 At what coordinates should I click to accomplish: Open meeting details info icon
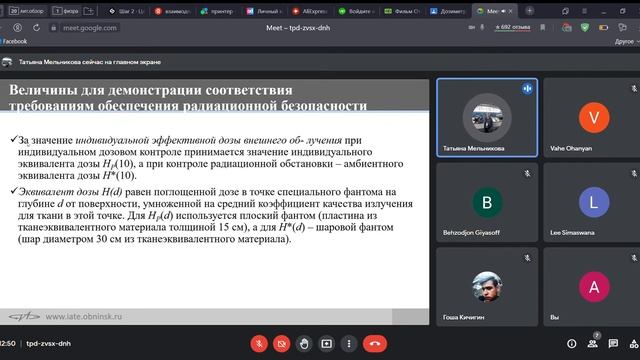click(571, 344)
